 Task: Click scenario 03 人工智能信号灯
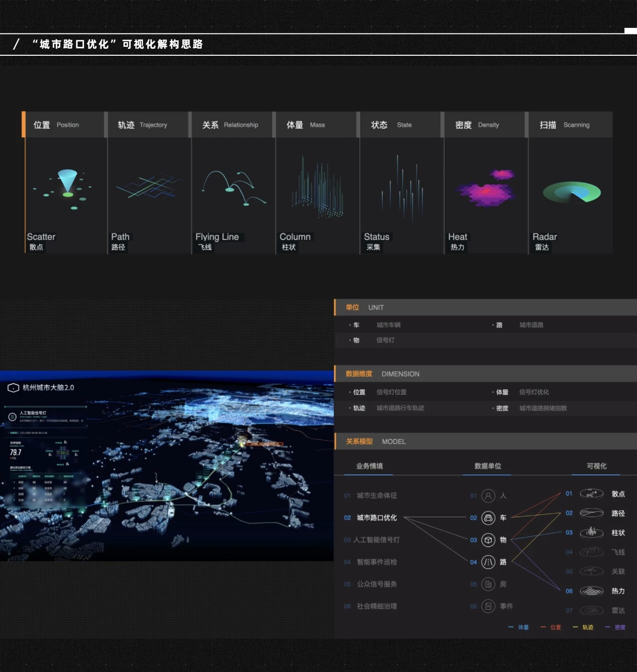(x=376, y=540)
